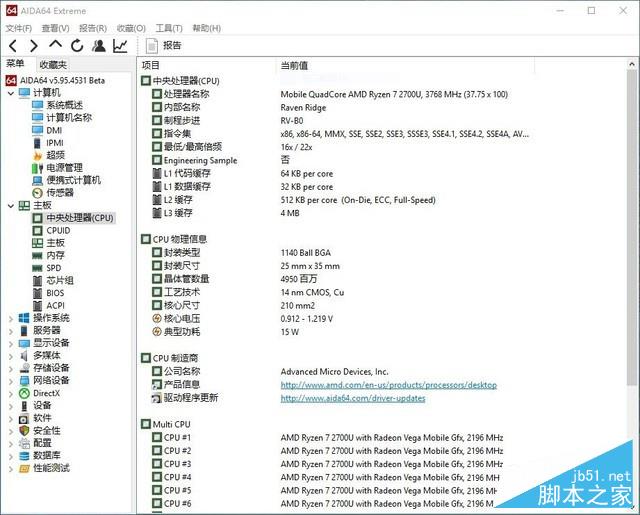The width and height of the screenshot is (640, 515).
Task: Open the 查看(V) menu
Action: 55,28
